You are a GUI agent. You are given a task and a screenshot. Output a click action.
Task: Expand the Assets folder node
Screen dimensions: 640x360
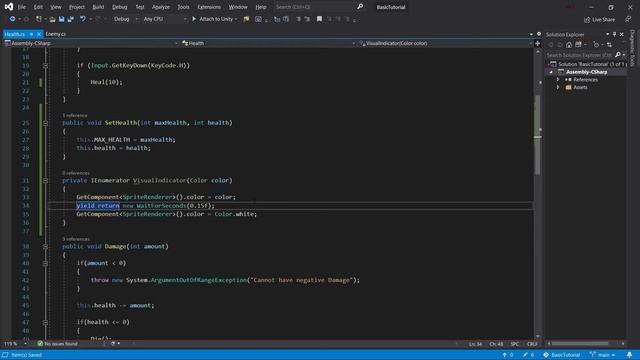pos(558,87)
